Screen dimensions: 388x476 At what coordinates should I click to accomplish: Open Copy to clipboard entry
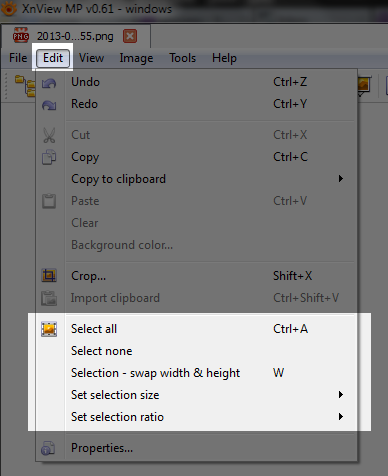pos(197,179)
